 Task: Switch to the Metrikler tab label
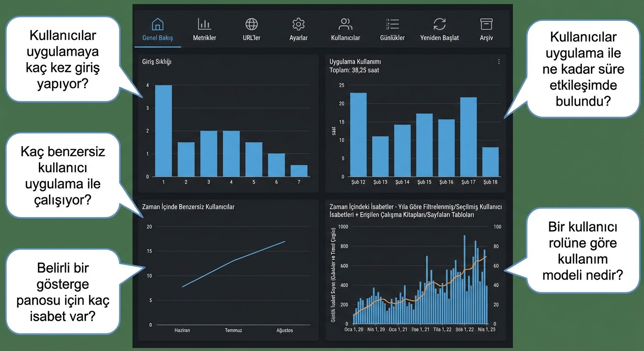coord(204,38)
